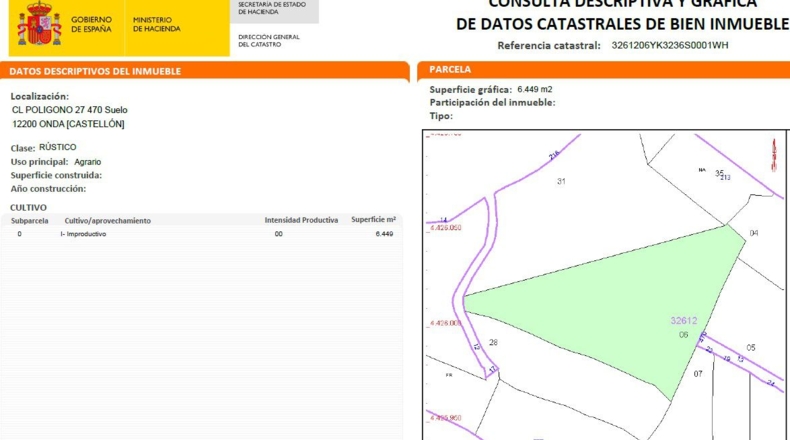Screen dimensions: 790x440
Task: Click the DATOS DESCRIPTIVOS DEL INMUEBLE header
Action: 95,71
